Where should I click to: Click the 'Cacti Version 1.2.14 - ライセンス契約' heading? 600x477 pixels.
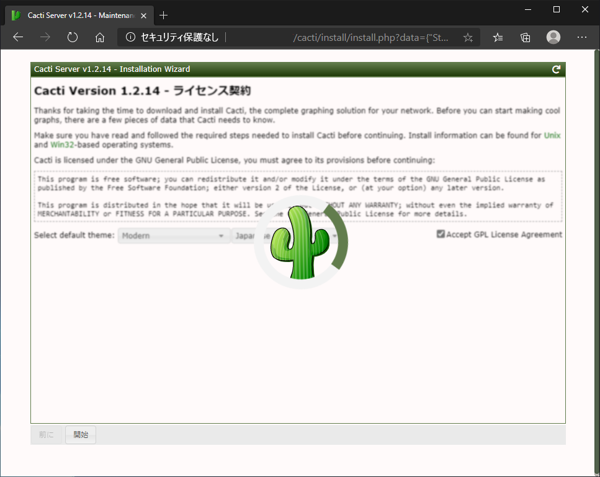click(142, 91)
